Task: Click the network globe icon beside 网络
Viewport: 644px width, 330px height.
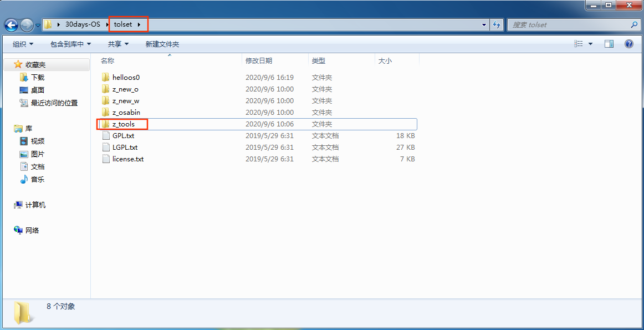Action: pyautogui.click(x=18, y=231)
